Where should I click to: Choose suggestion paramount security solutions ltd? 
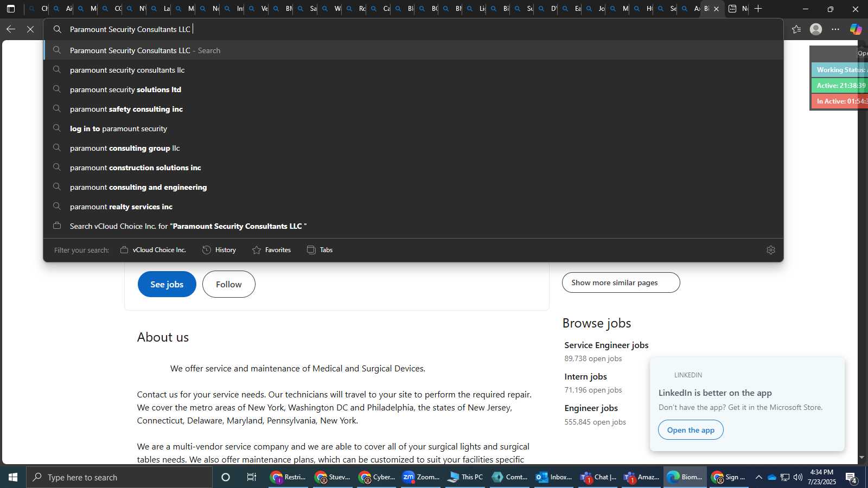pyautogui.click(x=413, y=89)
